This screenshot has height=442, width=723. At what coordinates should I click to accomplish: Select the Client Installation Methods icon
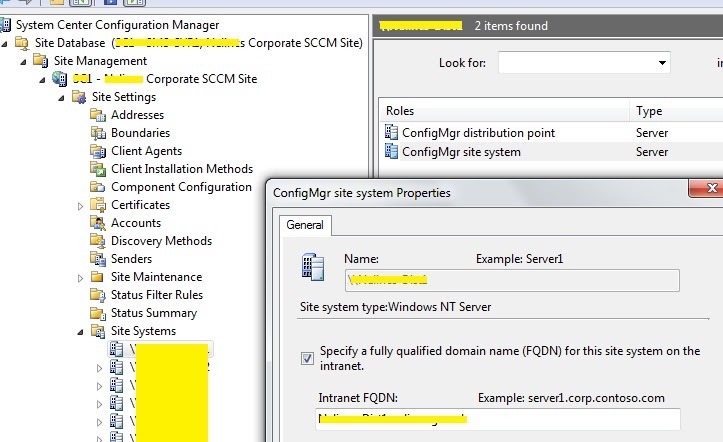point(98,169)
